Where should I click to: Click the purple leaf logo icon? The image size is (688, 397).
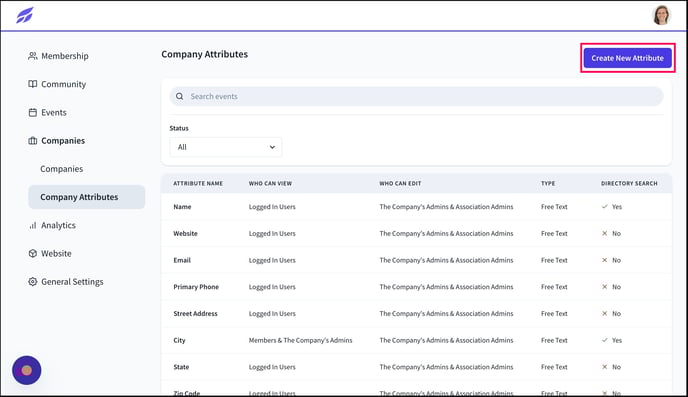coord(25,15)
